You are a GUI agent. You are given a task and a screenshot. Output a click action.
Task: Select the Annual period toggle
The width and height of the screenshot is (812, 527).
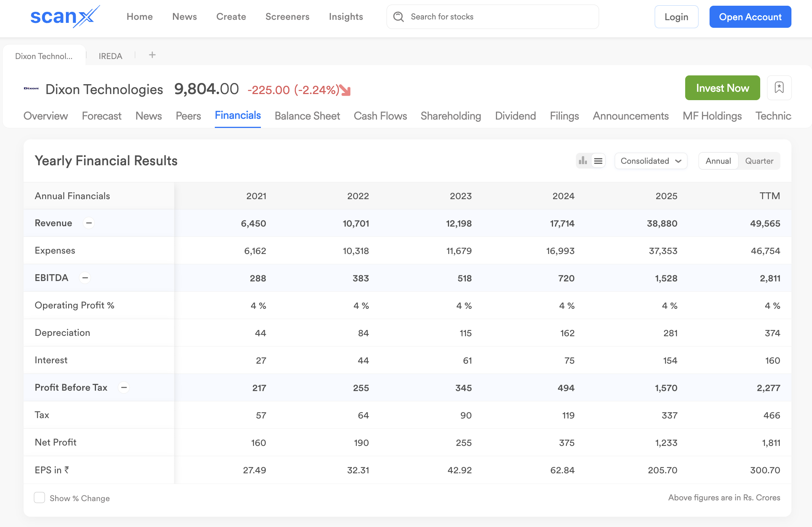point(718,161)
